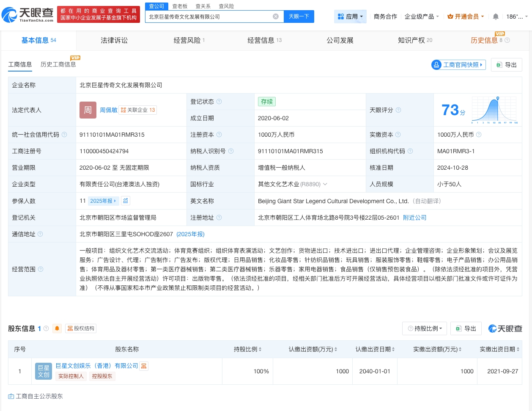Sort by 实缴出资额(万元) column

(x=437, y=349)
